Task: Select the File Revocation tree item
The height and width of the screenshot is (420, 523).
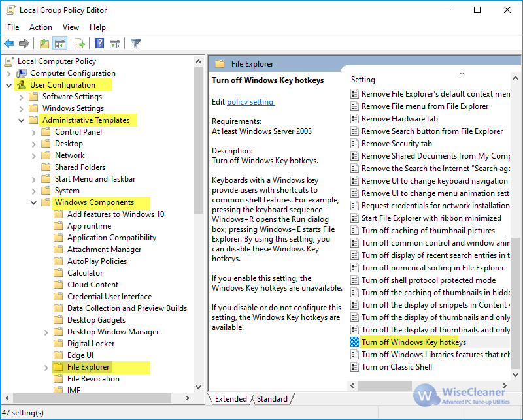Action: coord(93,379)
